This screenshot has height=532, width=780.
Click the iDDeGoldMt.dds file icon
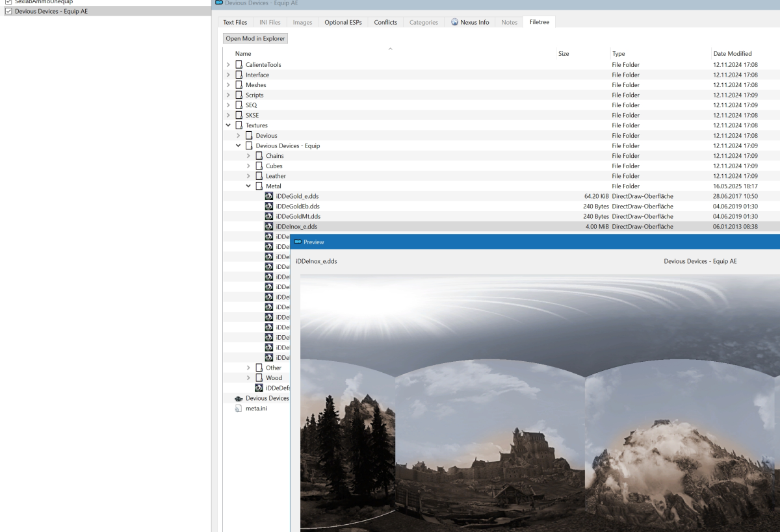pos(269,216)
